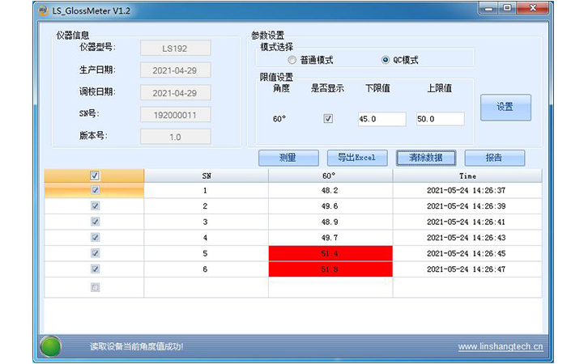
Task: Click the green status indicator light
Action: pos(50,346)
